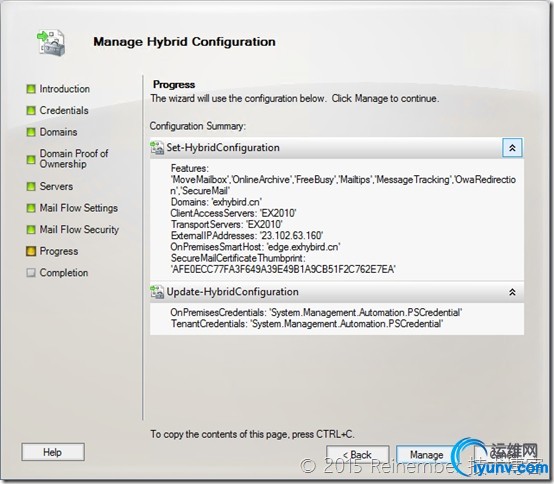Click the Mail Flow Security step indicator
554x484 pixels.
click(x=31, y=229)
